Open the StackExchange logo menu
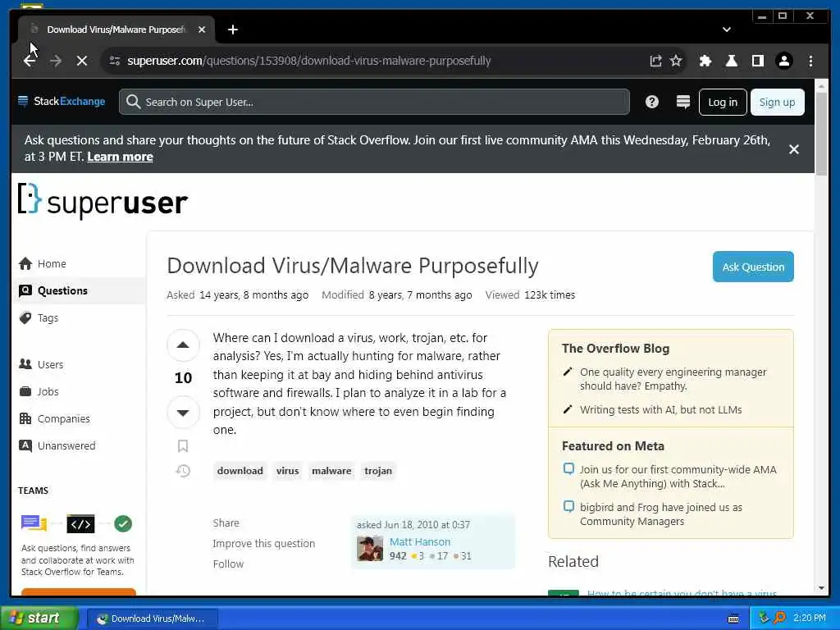840x630 pixels. click(x=62, y=101)
